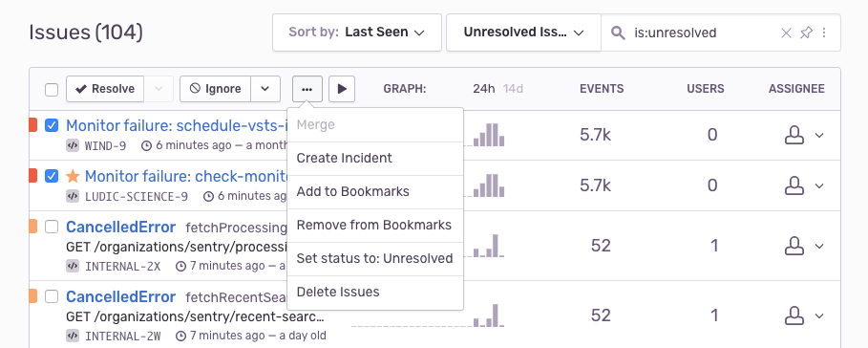Click the assignee avatar icon for WIND-9
868x348 pixels.
point(794,135)
